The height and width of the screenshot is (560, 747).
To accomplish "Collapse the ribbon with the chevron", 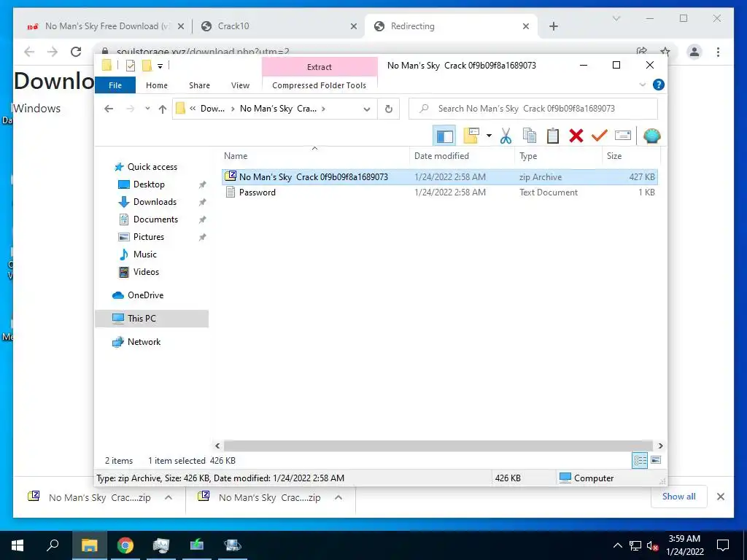I will (x=642, y=85).
